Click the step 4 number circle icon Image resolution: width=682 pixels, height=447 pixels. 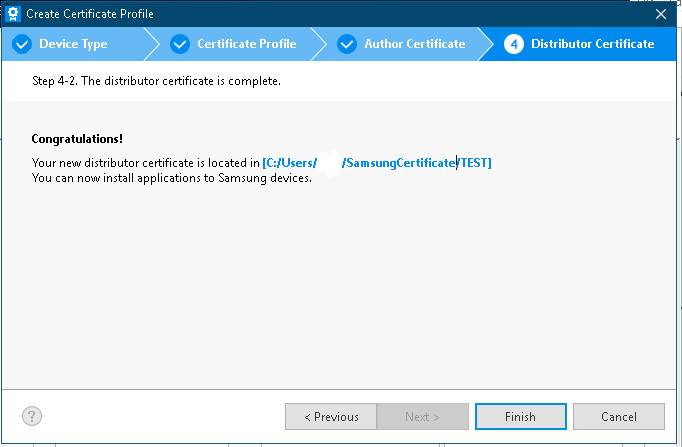514,44
